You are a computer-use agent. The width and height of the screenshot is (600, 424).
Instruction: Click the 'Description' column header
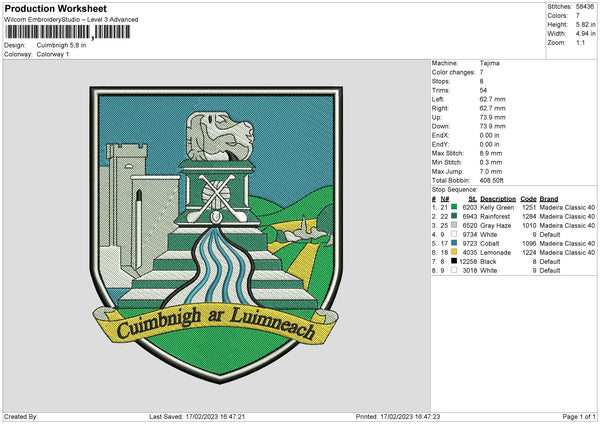[498, 199]
